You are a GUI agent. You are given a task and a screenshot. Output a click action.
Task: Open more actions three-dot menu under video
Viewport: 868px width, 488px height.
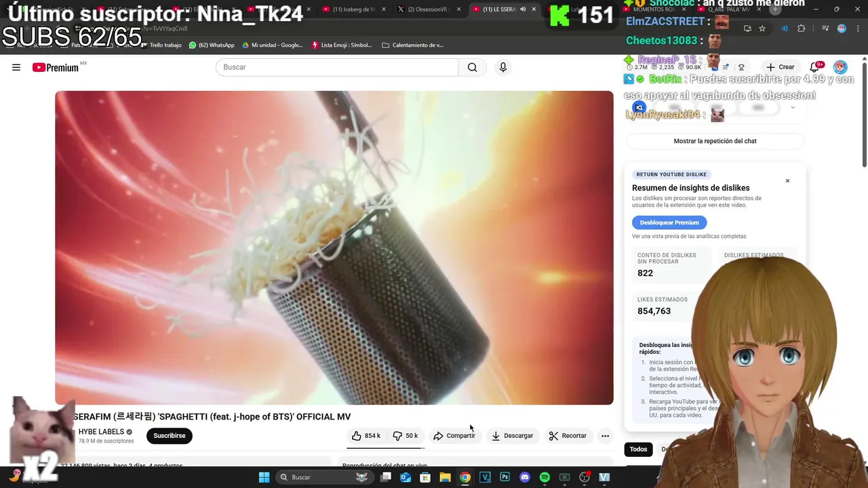(x=605, y=436)
